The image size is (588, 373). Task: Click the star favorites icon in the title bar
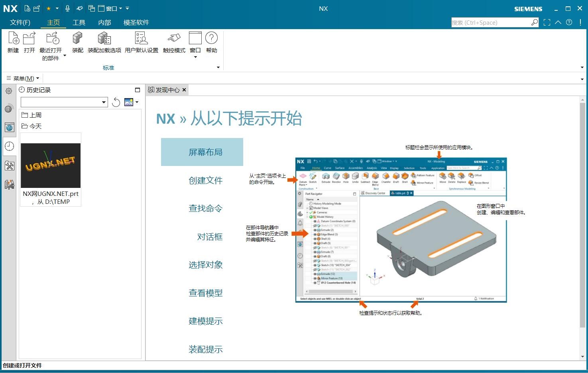pos(49,8)
